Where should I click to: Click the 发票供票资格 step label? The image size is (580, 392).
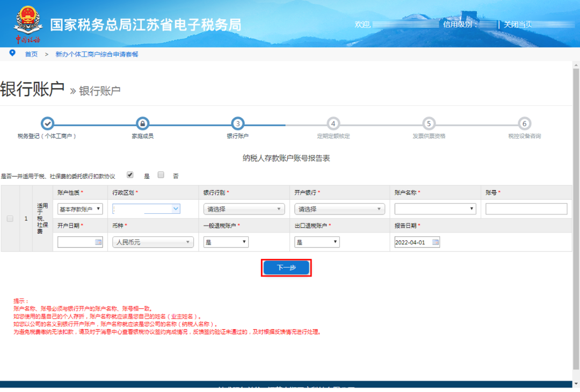coord(429,136)
